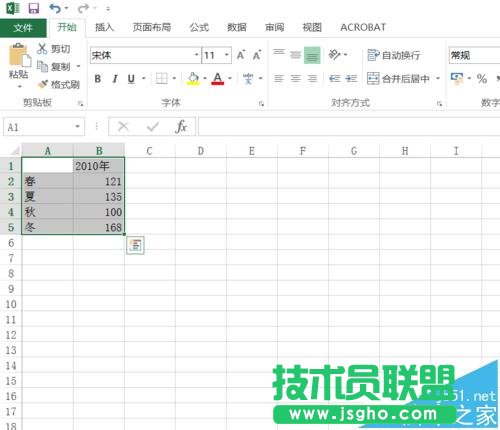500x430 pixels.
Task: Switch to the 插入 tab
Action: (104, 27)
